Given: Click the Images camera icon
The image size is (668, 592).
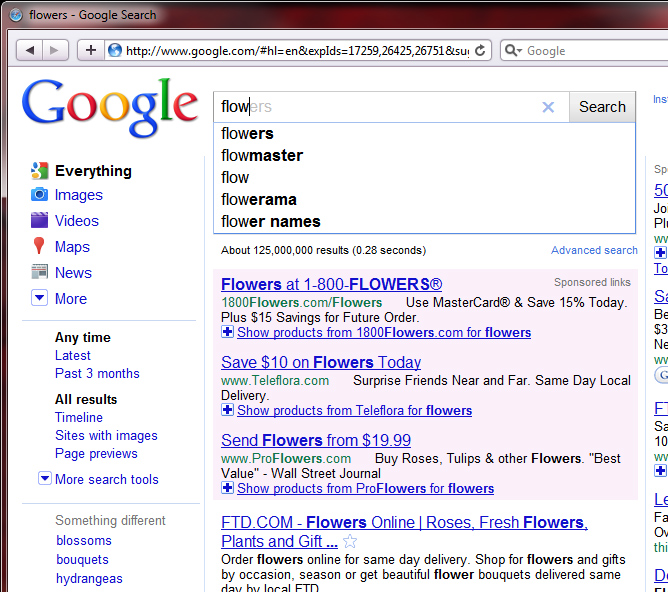Looking at the screenshot, I should tap(39, 195).
